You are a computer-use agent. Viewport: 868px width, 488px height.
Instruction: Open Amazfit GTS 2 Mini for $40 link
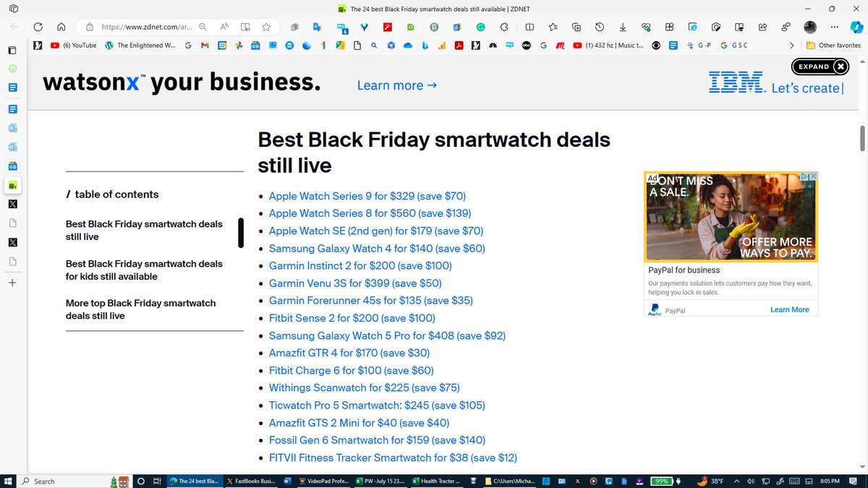359,423
